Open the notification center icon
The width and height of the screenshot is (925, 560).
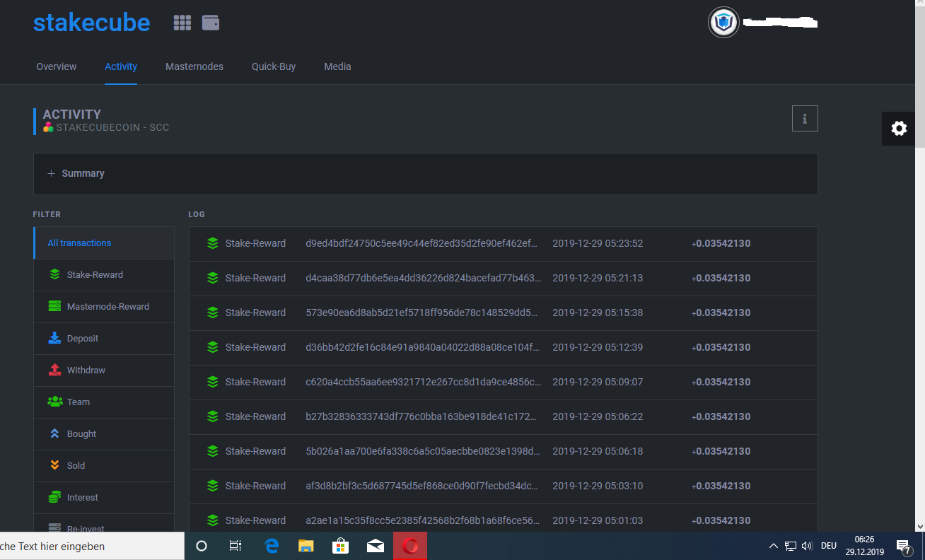[903, 546]
